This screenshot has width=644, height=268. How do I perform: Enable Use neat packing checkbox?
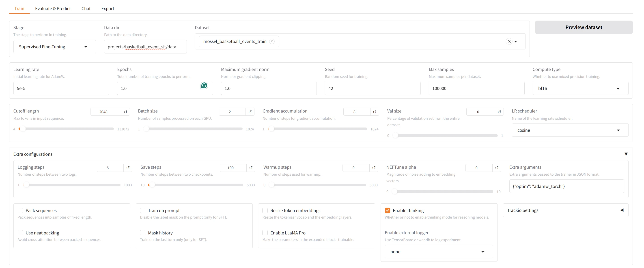21,232
